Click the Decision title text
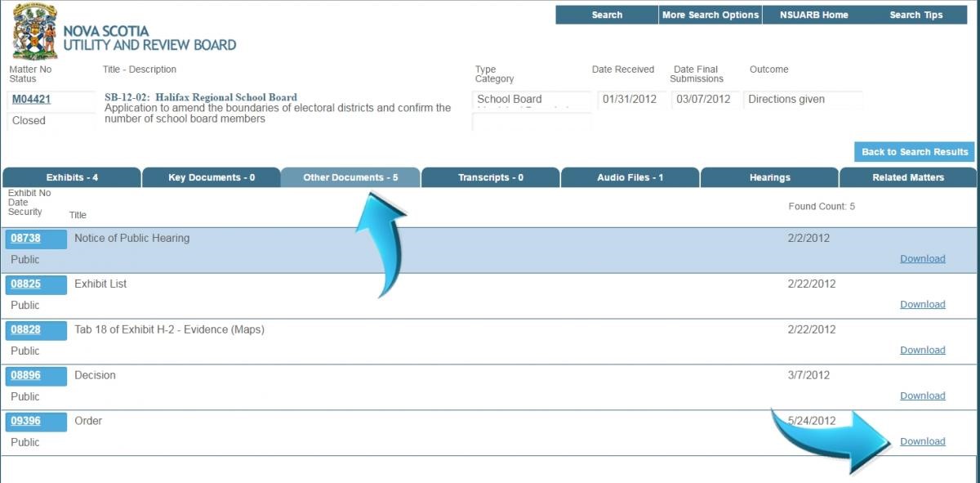This screenshot has height=483, width=980. point(95,376)
